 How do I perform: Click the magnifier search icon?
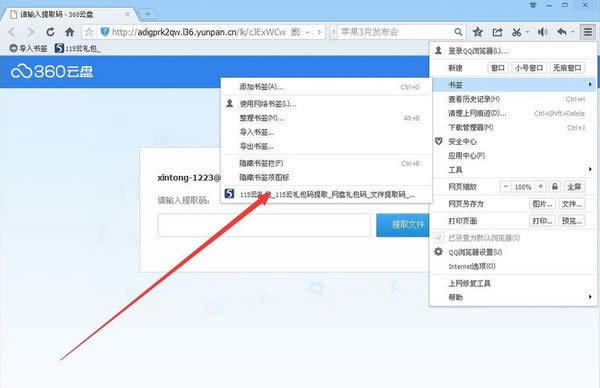(x=458, y=32)
